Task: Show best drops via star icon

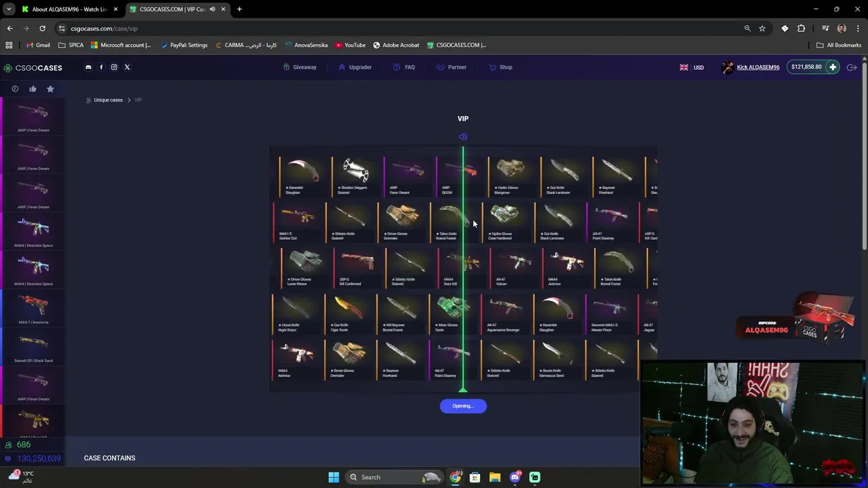Action: pyautogui.click(x=50, y=89)
